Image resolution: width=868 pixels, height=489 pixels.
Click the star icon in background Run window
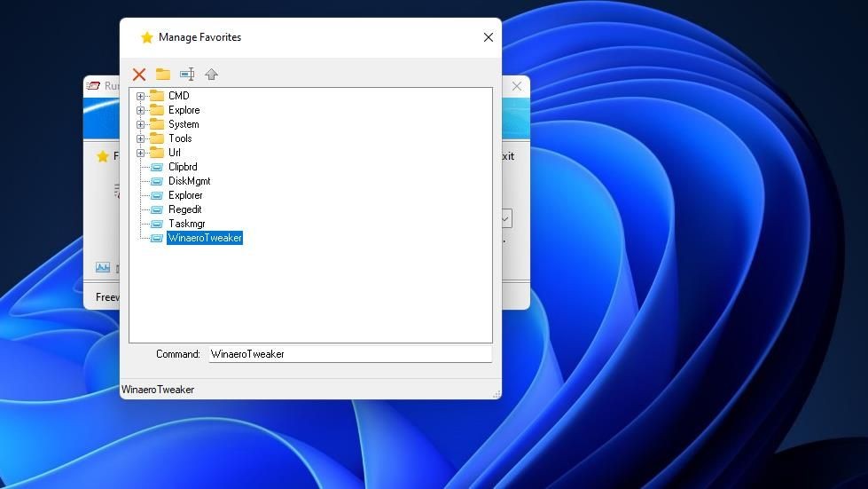point(103,156)
